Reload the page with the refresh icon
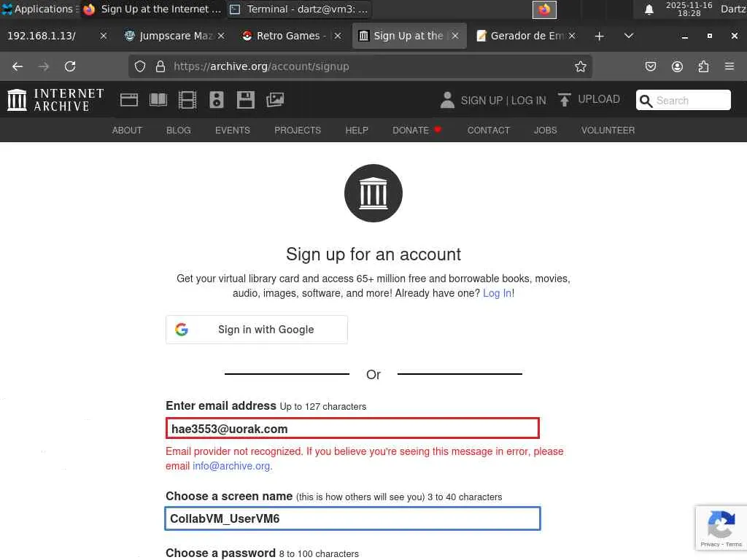Viewport: 747px width, 560px height. click(70, 66)
